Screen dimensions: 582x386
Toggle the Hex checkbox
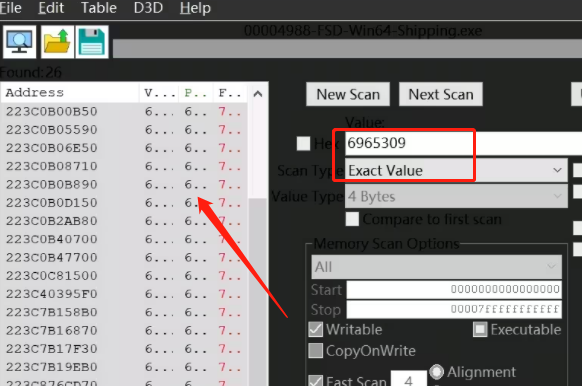[303, 143]
